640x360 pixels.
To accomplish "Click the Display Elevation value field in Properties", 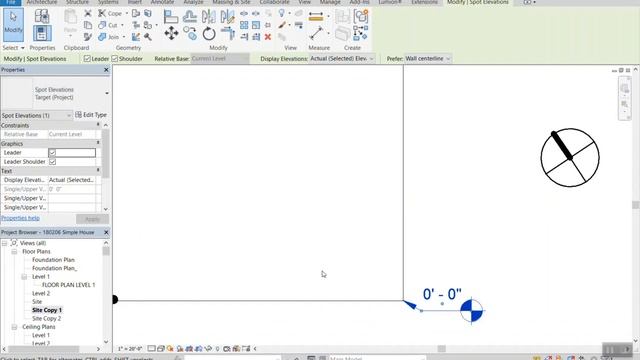I will point(72,180).
